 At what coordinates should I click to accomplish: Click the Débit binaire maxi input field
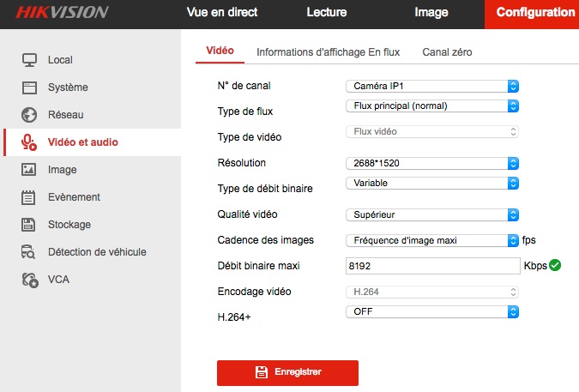pos(433,266)
